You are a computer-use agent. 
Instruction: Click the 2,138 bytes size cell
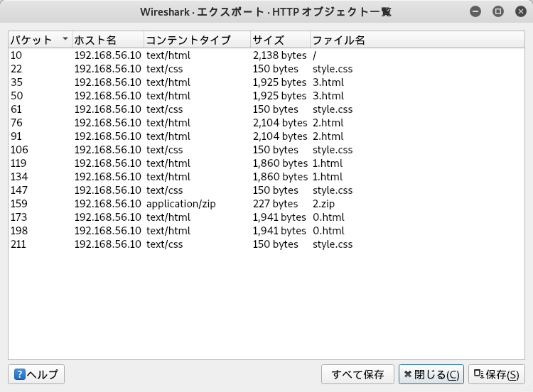(279, 55)
